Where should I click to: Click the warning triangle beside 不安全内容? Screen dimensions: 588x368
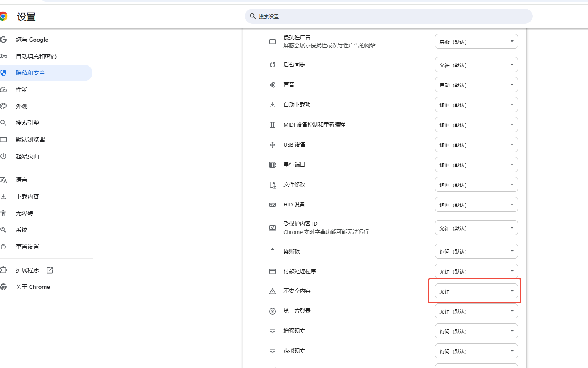tap(273, 291)
